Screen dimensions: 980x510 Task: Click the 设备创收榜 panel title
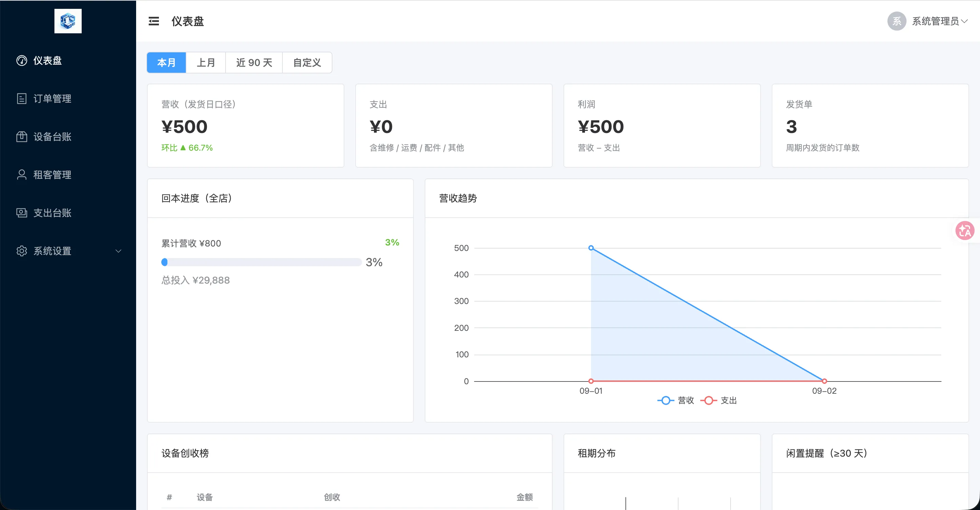pos(185,453)
